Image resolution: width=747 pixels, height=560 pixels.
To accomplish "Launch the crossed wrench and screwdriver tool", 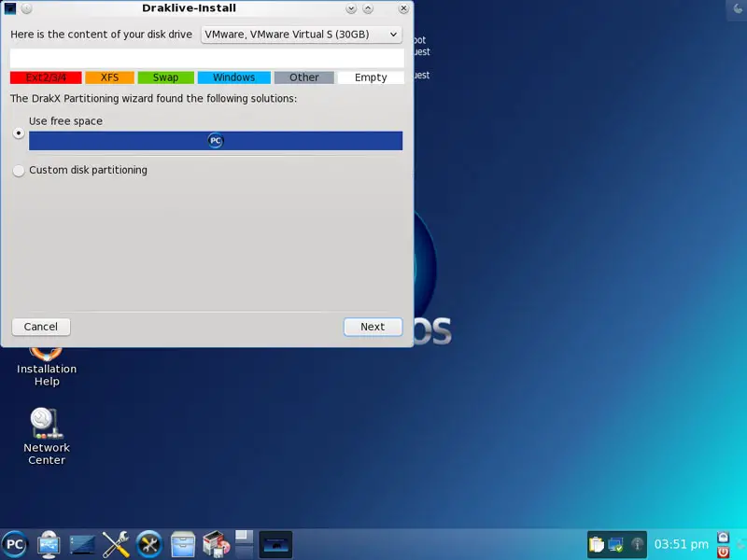I will [x=116, y=544].
